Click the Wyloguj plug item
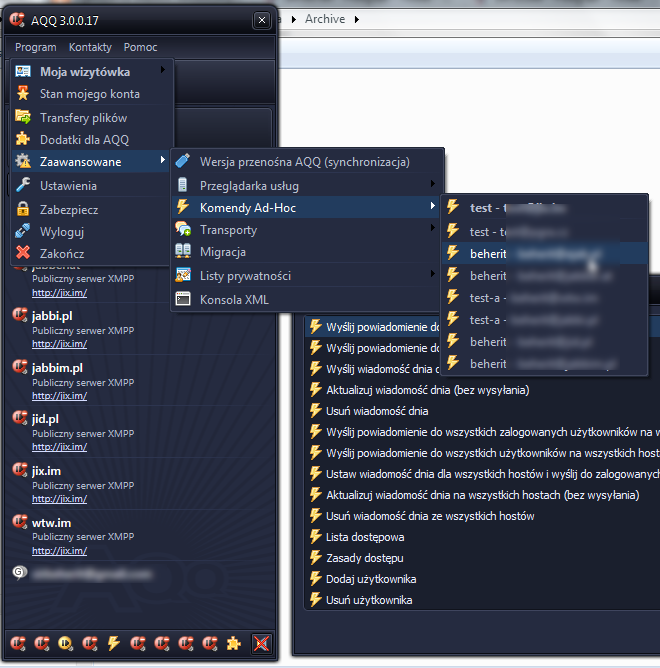 (90, 232)
